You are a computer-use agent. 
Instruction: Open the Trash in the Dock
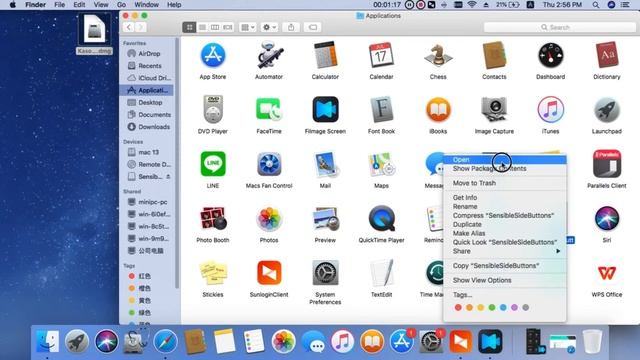click(592, 341)
